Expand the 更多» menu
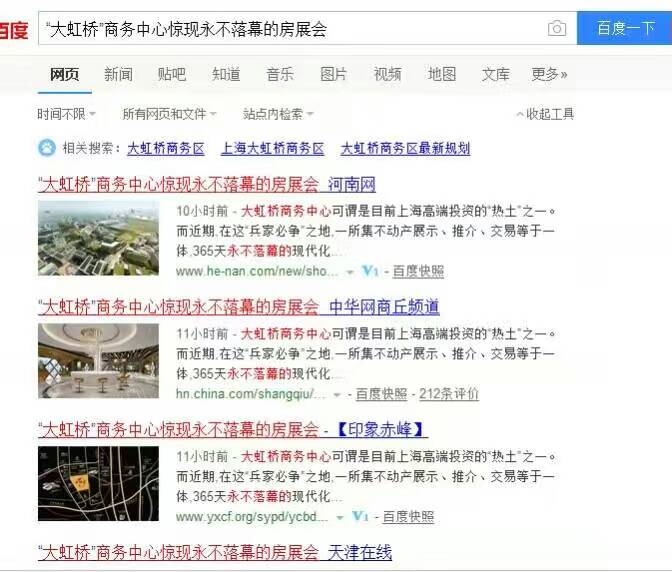The width and height of the screenshot is (672, 572). (549, 75)
